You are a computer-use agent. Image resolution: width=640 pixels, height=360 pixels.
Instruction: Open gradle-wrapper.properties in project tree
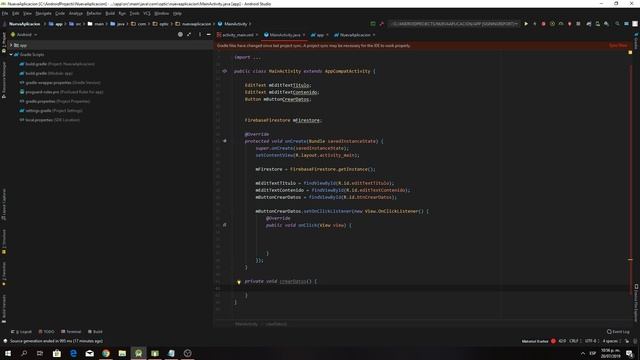pos(60,82)
